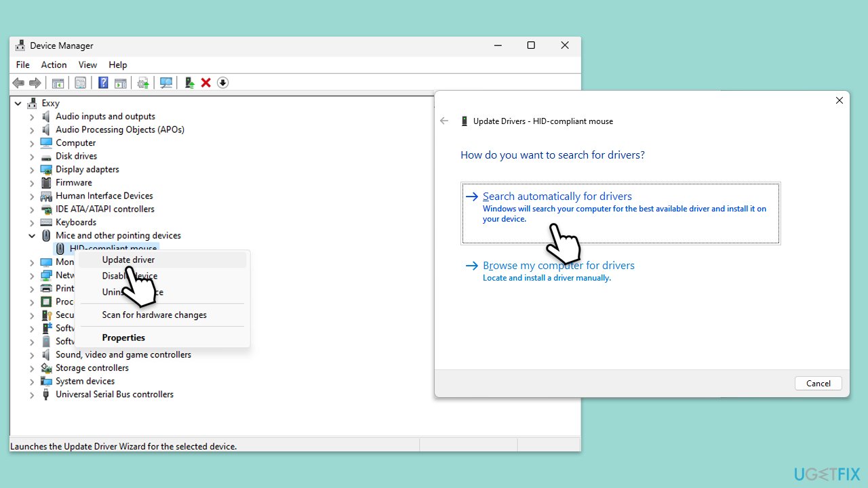Expand Universal Serial Bus controllers node
Screen dimensions: 868x488
pos(31,394)
